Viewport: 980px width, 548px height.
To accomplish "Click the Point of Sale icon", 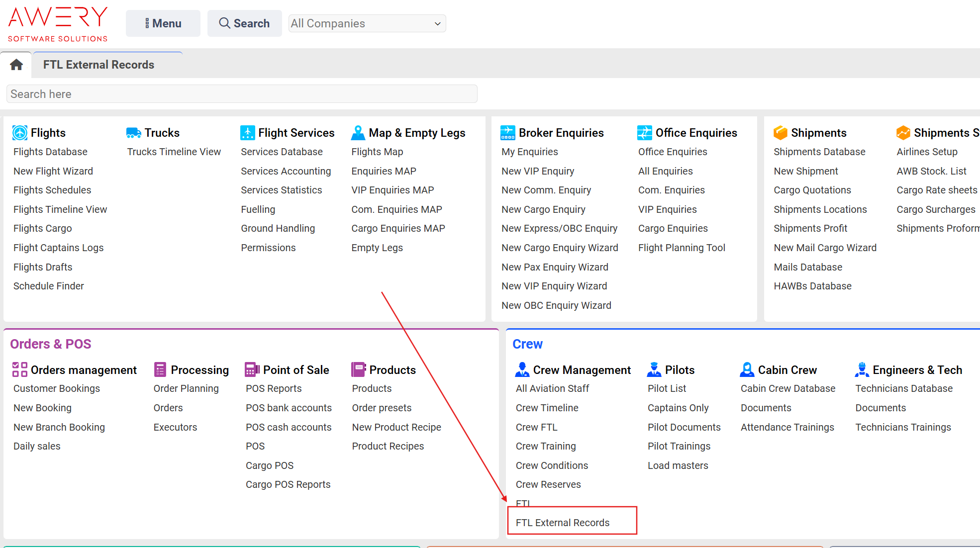I will click(x=252, y=369).
